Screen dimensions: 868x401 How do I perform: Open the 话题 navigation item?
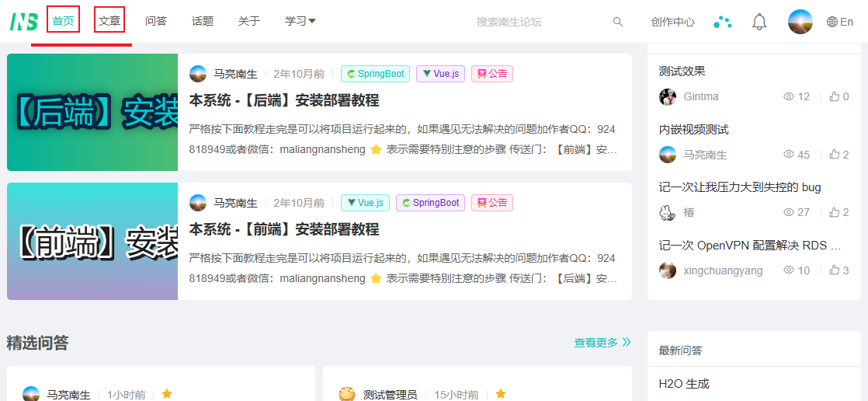pyautogui.click(x=203, y=21)
